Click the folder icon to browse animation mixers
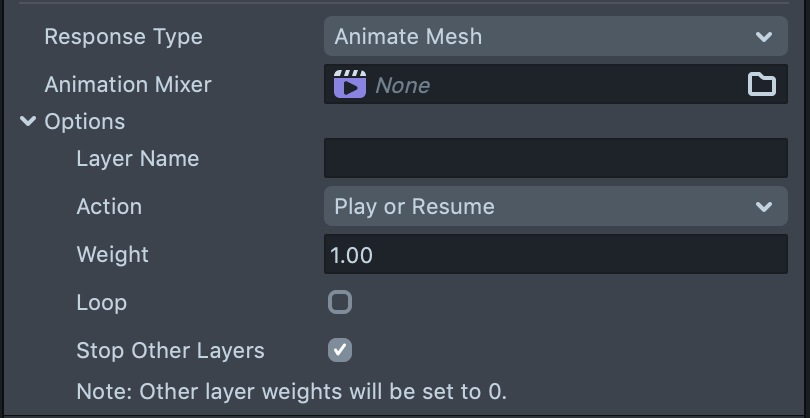Image resolution: width=810 pixels, height=418 pixels. pos(762,85)
